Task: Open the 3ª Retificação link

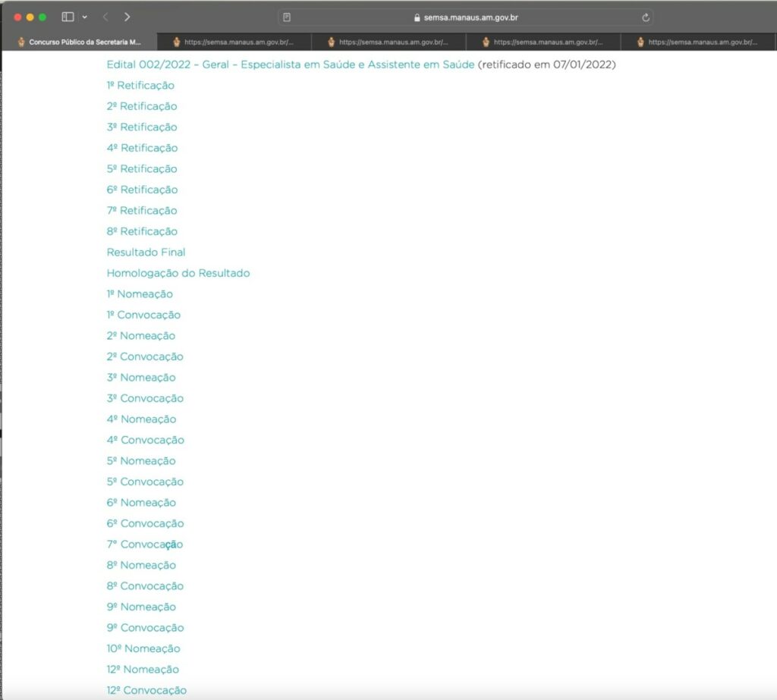Action: click(142, 127)
